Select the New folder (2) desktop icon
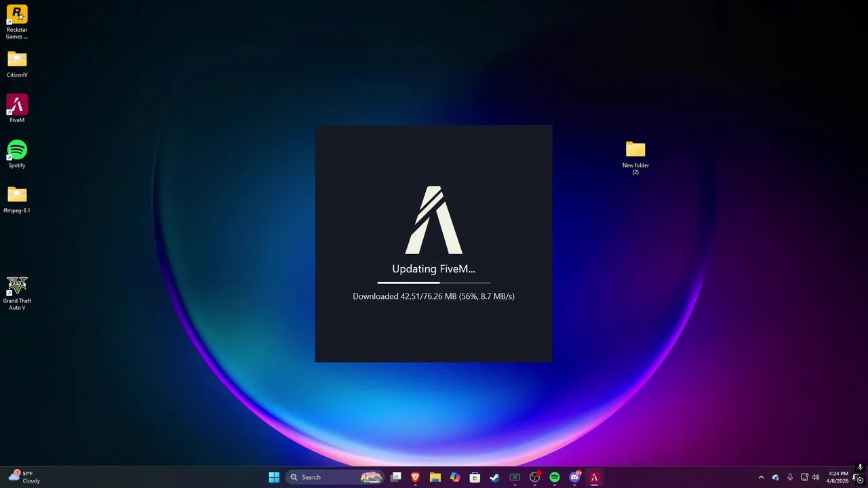 (x=635, y=157)
